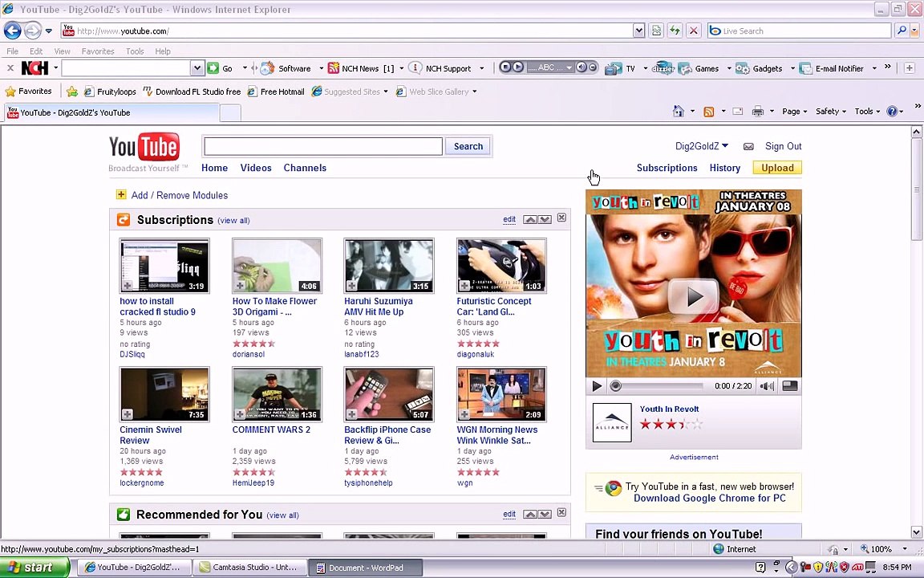Image resolution: width=924 pixels, height=578 pixels.
Task: Open the Backflip iPhone Case Review thumbnail
Action: 389,394
